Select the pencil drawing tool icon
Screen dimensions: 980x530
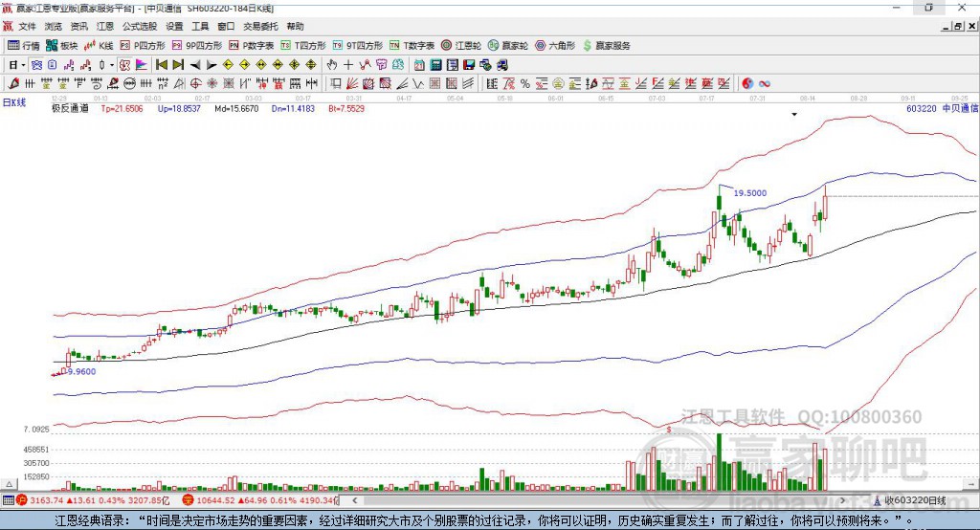tap(13, 84)
